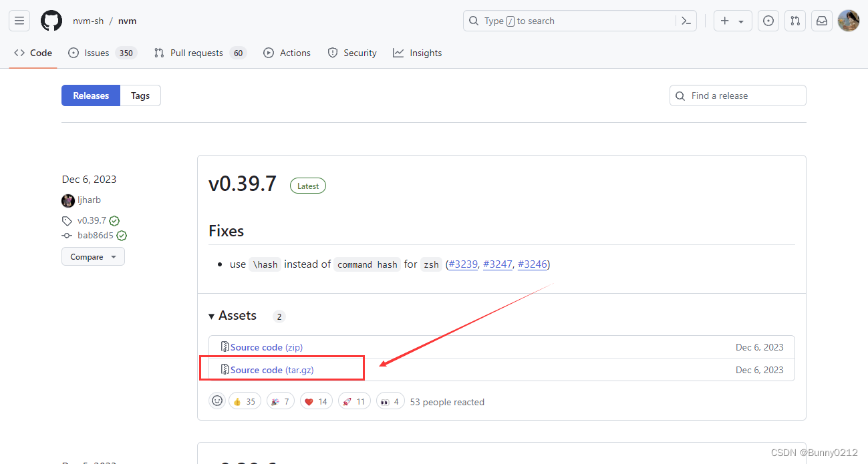Viewport: 868px width, 464px height.
Task: Open the issues icon in header
Action: point(768,21)
